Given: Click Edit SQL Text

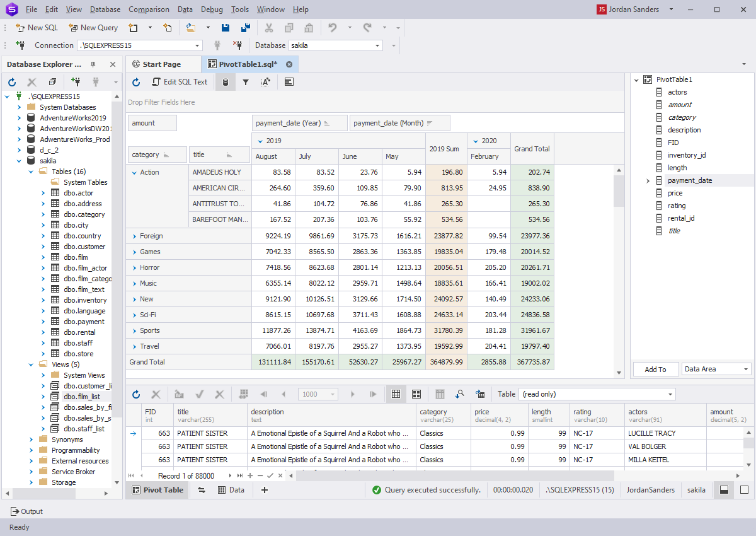Looking at the screenshot, I should point(180,82).
